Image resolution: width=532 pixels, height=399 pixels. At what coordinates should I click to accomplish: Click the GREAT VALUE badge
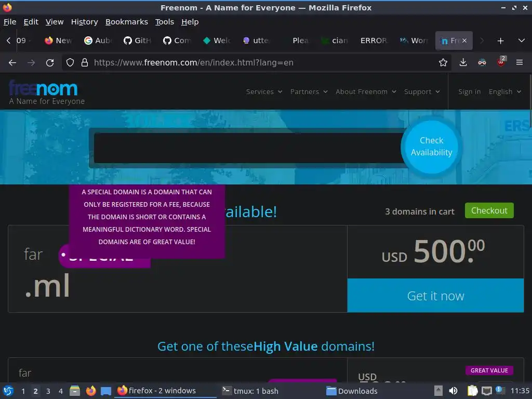[x=489, y=370]
